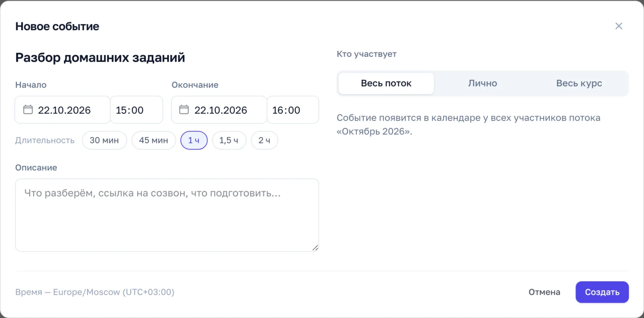Click the start date 22.10.2026 field

point(62,110)
